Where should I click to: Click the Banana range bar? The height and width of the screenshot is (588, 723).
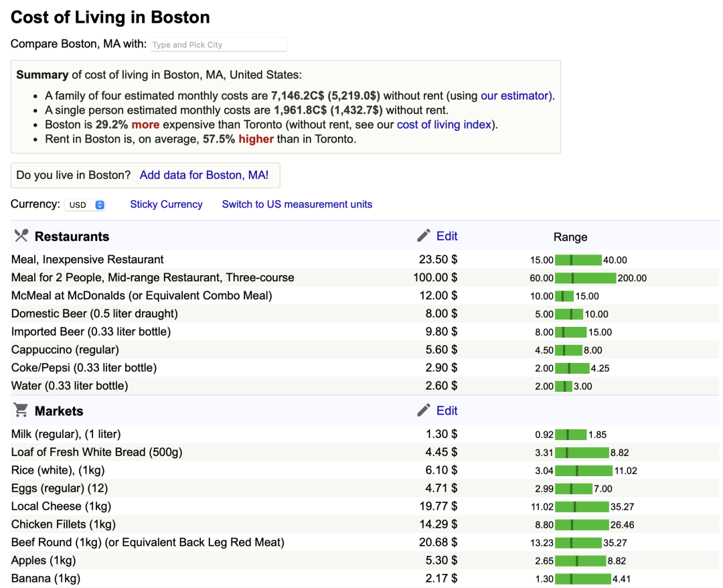tap(583, 579)
